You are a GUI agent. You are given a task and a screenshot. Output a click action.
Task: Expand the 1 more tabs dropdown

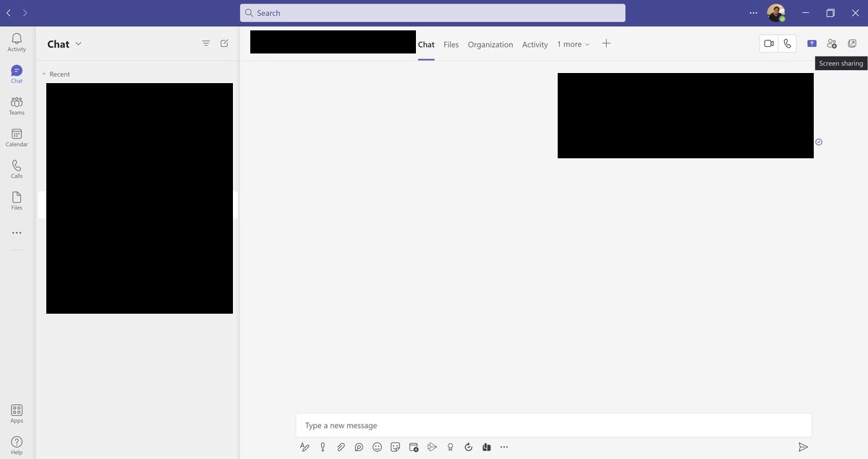(574, 44)
